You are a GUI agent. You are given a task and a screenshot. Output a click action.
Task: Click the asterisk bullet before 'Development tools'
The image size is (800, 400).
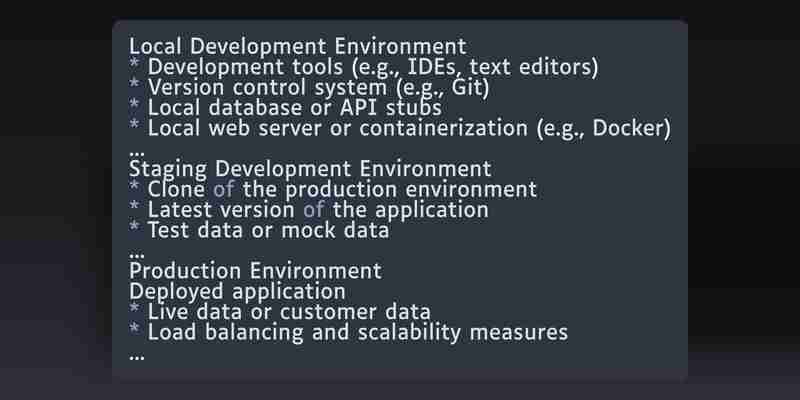(134, 64)
